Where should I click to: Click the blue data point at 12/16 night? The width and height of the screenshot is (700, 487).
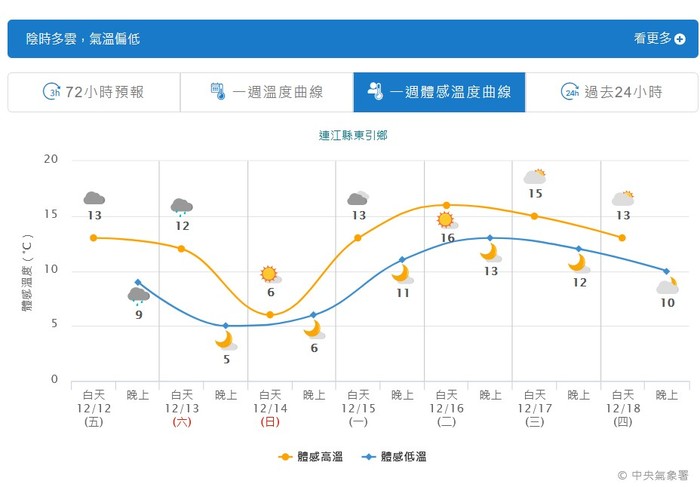[x=490, y=238]
